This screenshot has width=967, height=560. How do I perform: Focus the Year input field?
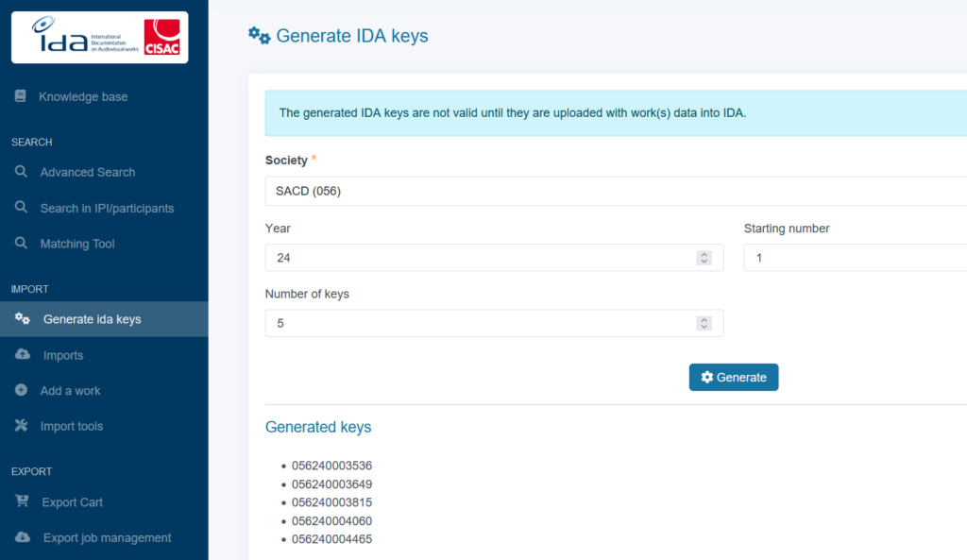click(494, 258)
